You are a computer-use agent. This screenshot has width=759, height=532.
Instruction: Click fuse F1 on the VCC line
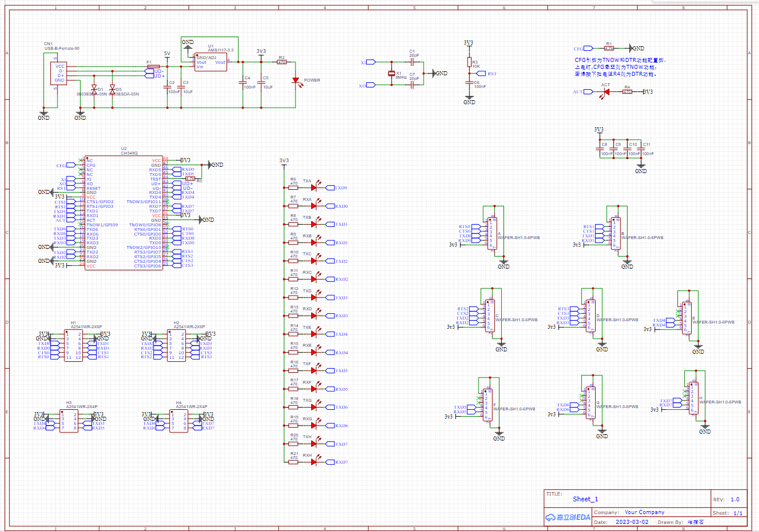(x=153, y=67)
